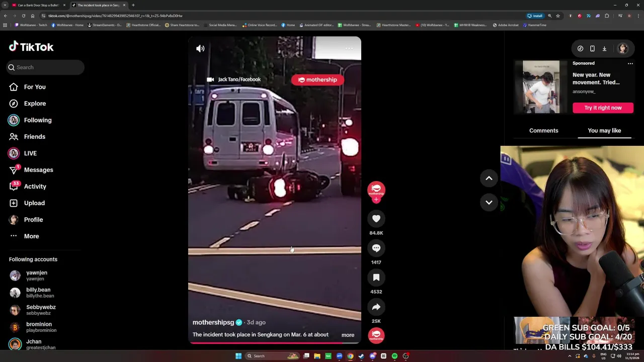Screen dimensions: 644x362
Task: Open a new browser tab
Action: coord(133,5)
